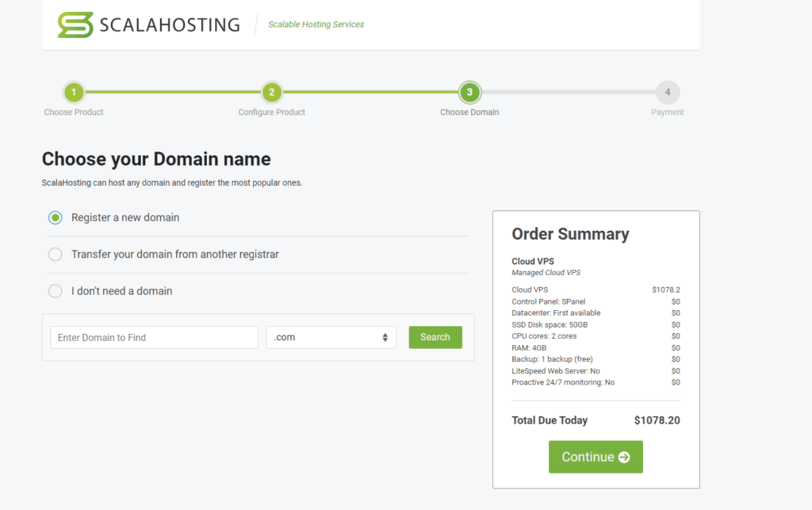Select Register a new domain option
This screenshot has height=510, width=812.
(55, 217)
